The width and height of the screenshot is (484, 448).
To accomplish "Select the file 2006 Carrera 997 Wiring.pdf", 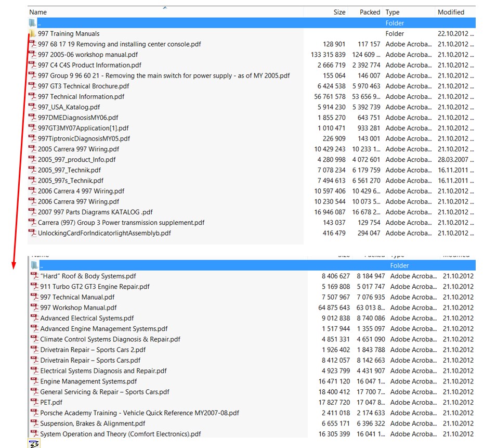I will [x=79, y=201].
